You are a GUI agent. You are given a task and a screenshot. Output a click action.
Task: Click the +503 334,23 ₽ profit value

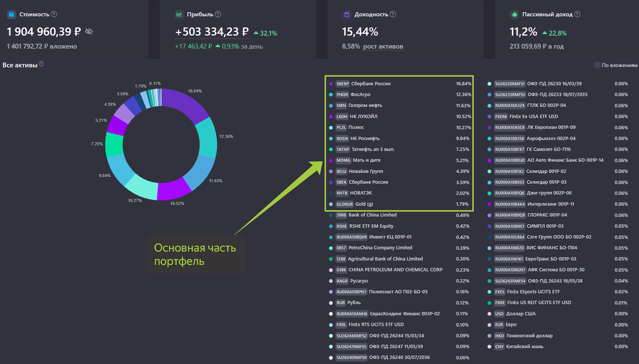click(x=212, y=32)
